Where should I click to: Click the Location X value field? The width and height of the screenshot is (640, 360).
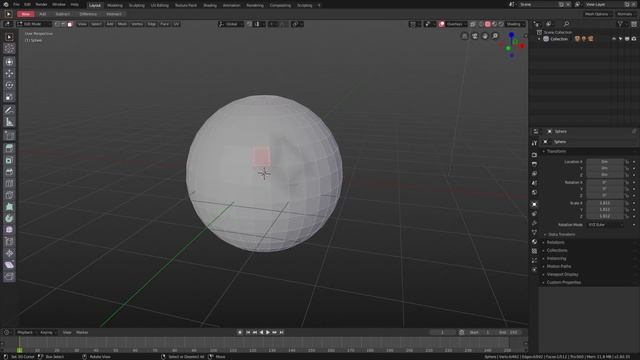point(605,162)
